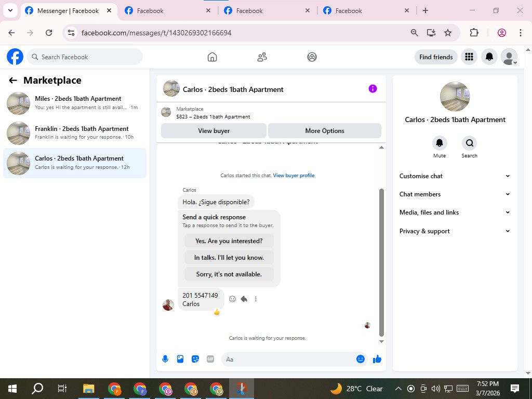The height and width of the screenshot is (399, 532).
Task: Switch to the third Facebook tab
Action: pos(267,11)
